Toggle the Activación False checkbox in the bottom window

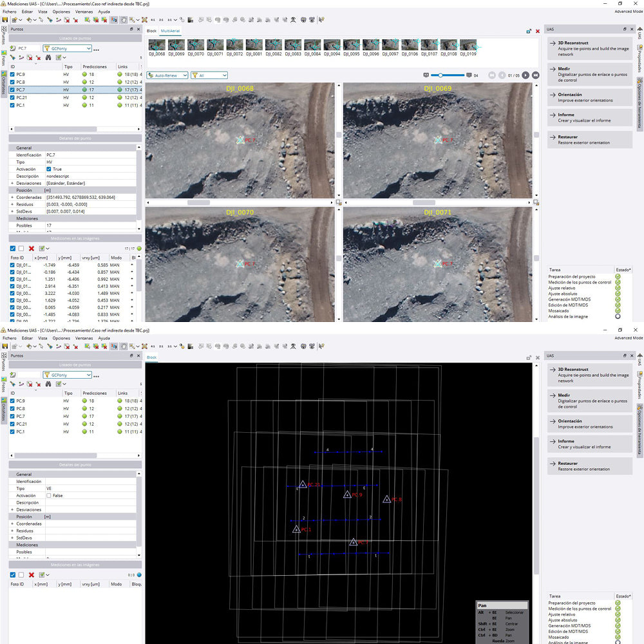49,496
